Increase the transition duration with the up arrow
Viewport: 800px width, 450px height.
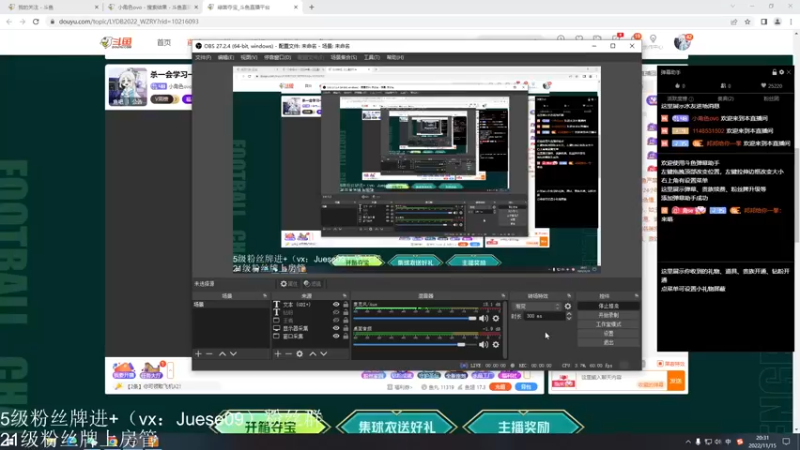569,314
